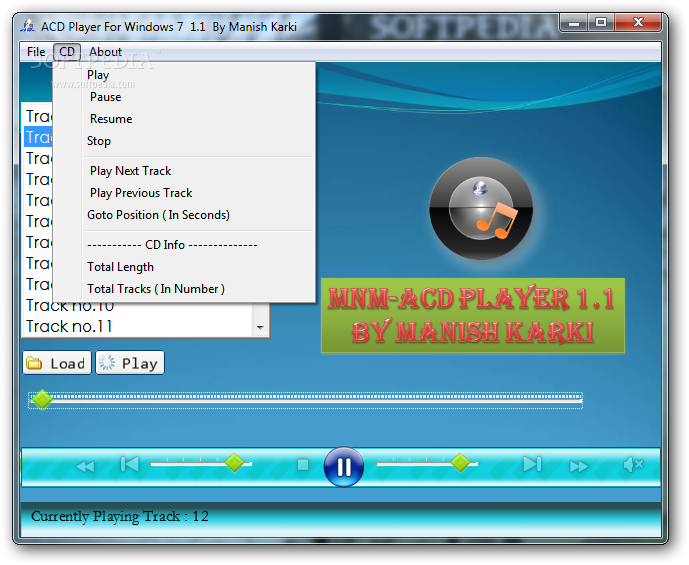This screenshot has width=689, height=565.
Task: Select Track no.11 in the list
Action: (138, 326)
